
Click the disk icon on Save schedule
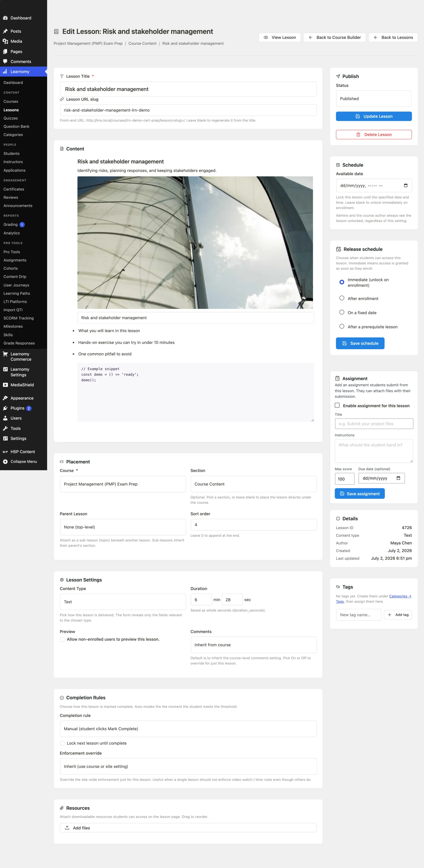[344, 343]
